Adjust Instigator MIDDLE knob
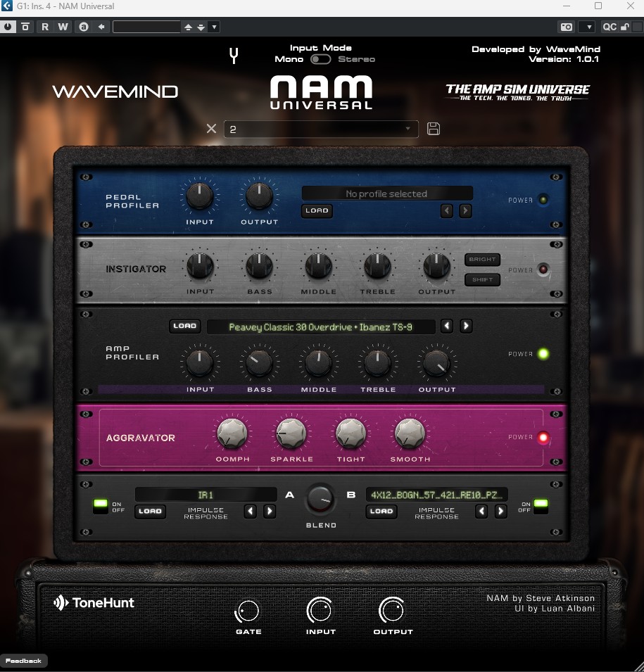 (x=318, y=266)
